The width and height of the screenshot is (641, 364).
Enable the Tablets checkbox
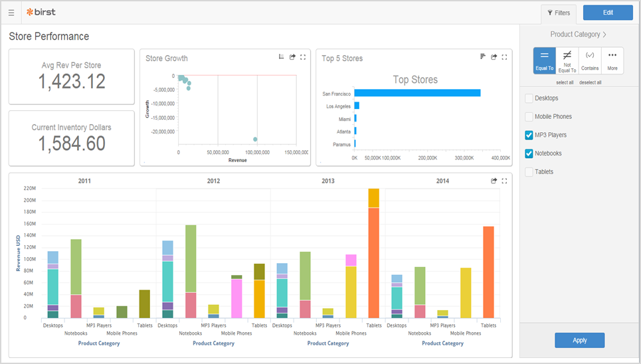click(529, 172)
